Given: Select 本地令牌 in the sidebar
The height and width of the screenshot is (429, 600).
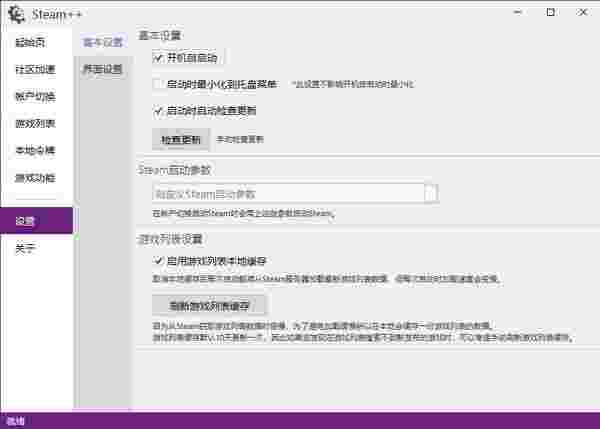Looking at the screenshot, I should click(35, 150).
